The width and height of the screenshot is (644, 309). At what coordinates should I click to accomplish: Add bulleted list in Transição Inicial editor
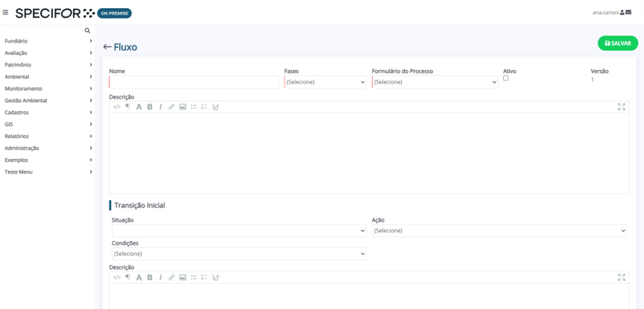[x=194, y=278]
